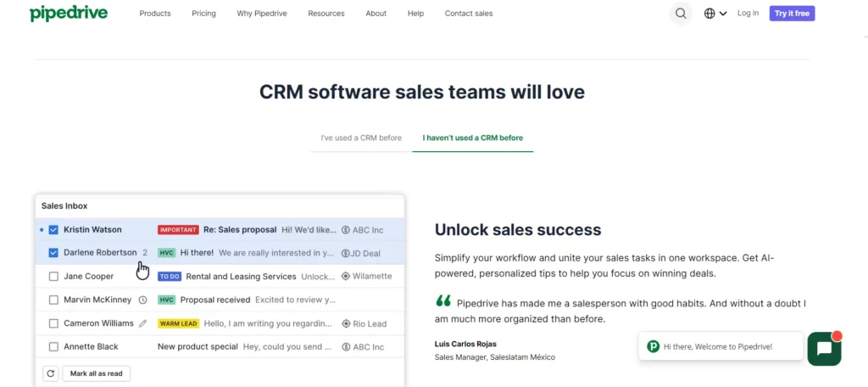Click the TO DO label tag
The image size is (868, 387).
click(x=170, y=277)
